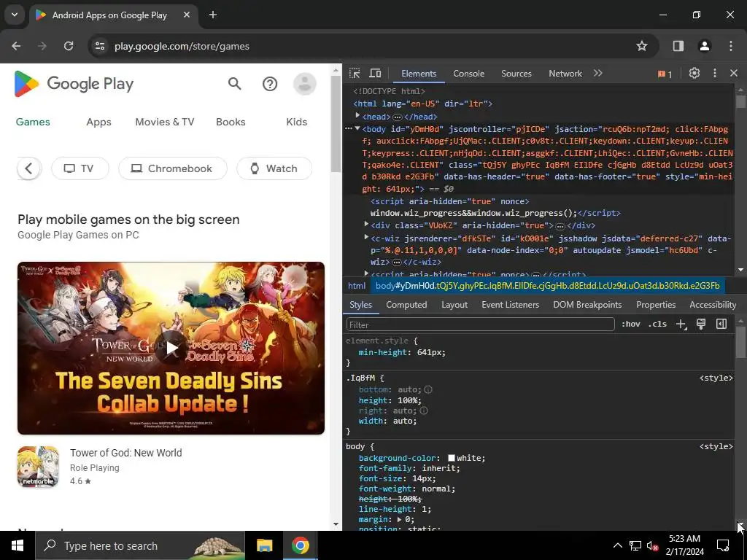Open the DOM Breakpoints tab
The width and height of the screenshot is (747, 560).
587,305
